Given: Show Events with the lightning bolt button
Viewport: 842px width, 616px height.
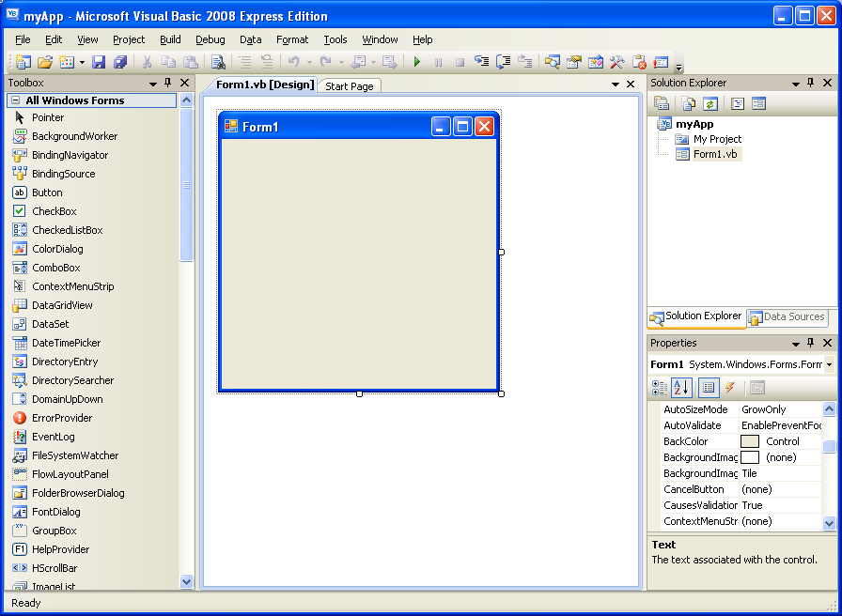Looking at the screenshot, I should [x=729, y=388].
